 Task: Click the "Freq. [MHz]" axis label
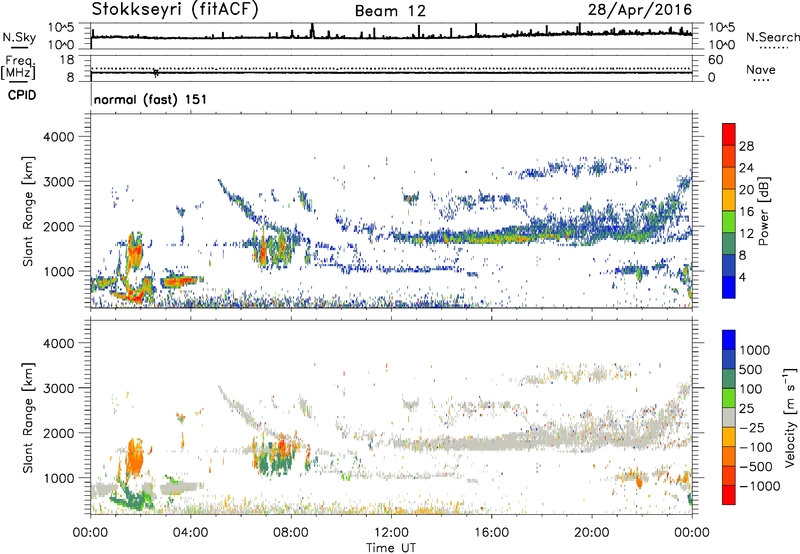click(x=18, y=68)
